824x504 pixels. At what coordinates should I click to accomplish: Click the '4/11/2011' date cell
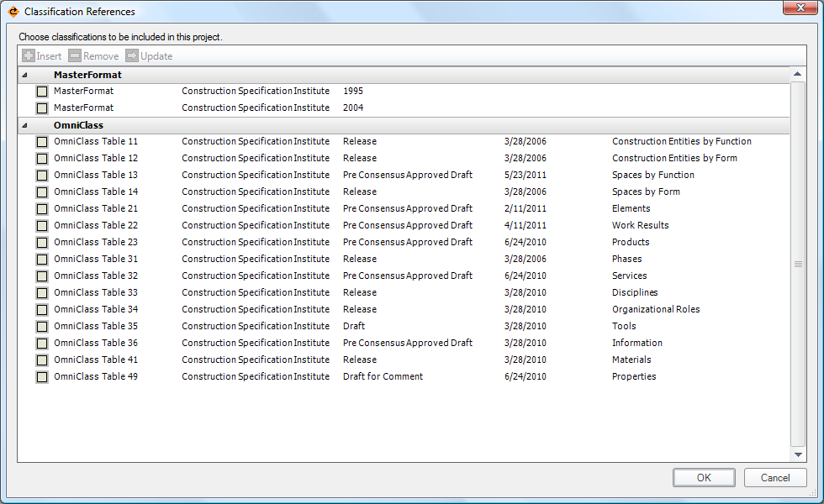(x=525, y=226)
